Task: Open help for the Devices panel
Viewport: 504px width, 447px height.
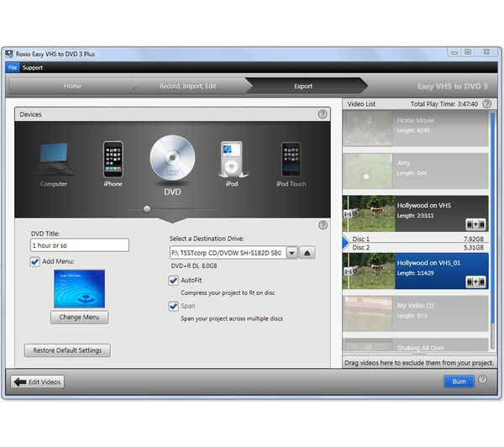Action: click(x=323, y=114)
